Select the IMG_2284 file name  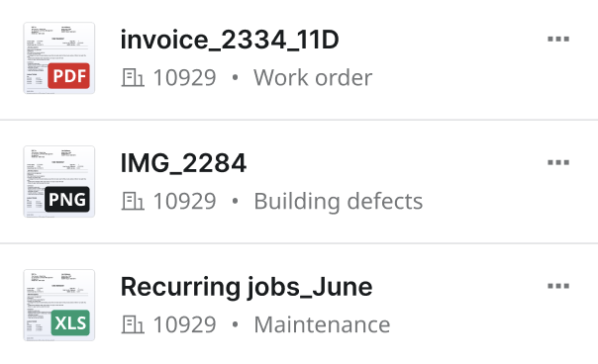pyautogui.click(x=183, y=163)
